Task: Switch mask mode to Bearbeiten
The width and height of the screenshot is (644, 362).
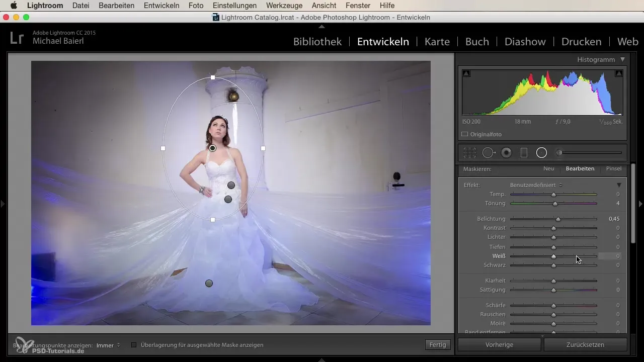Action: pyautogui.click(x=580, y=169)
